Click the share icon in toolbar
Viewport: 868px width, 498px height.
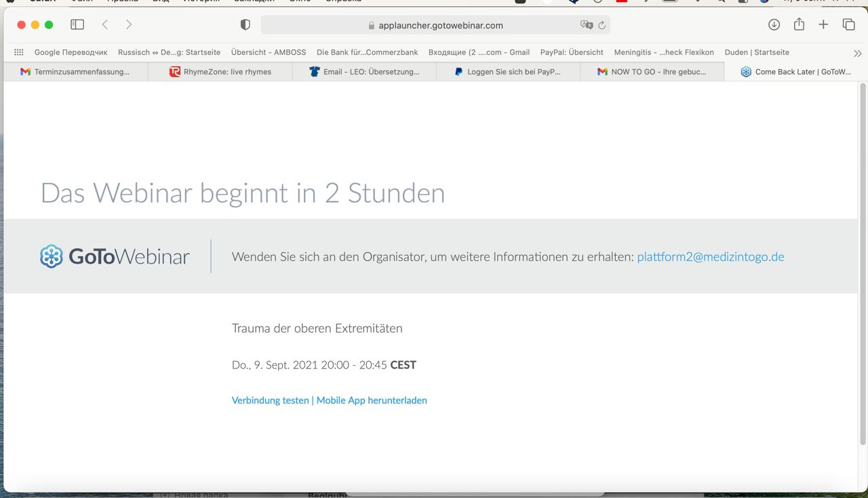799,24
